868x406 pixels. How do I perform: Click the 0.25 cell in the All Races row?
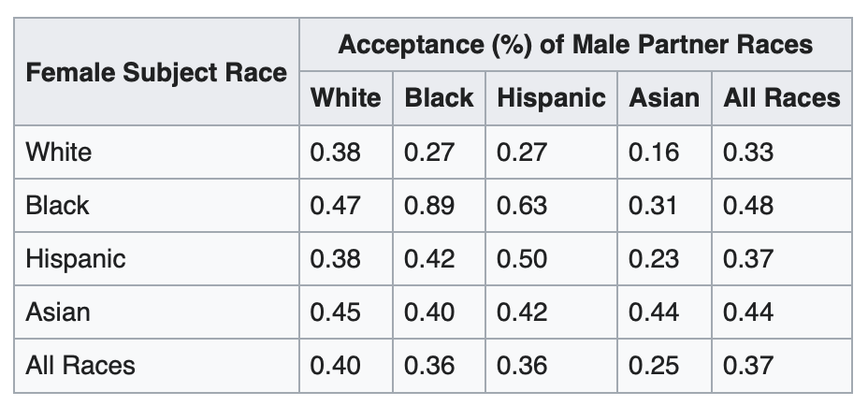(x=654, y=365)
